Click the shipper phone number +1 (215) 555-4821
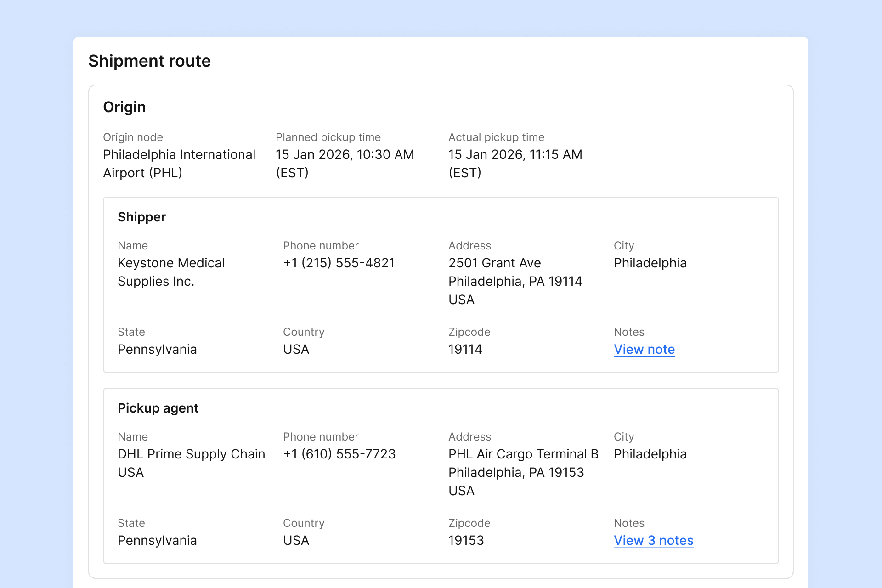This screenshot has width=882, height=588. 339,263
